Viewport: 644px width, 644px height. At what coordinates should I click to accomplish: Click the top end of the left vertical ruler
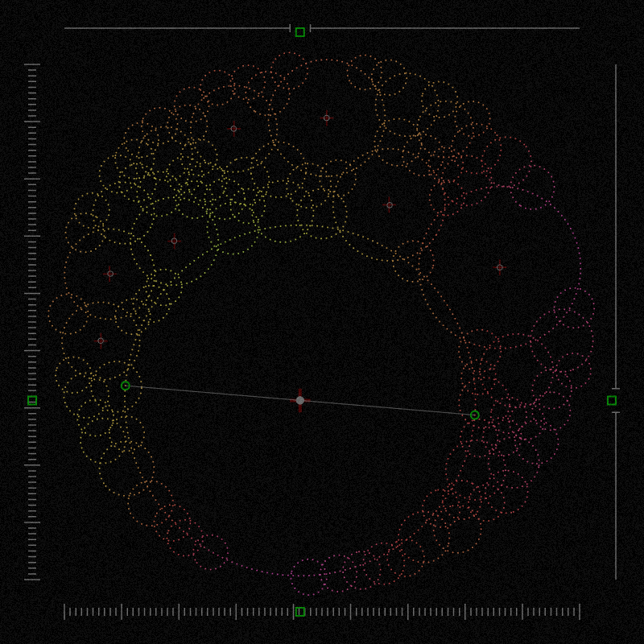(x=32, y=65)
